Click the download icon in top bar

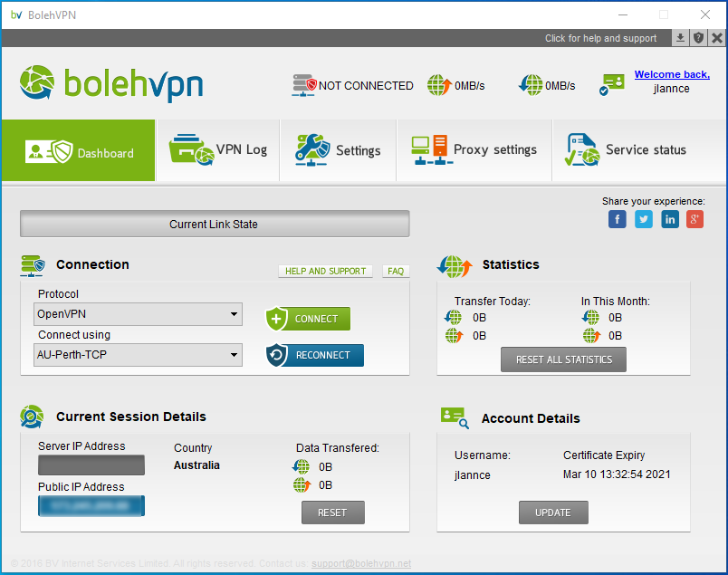click(x=680, y=38)
